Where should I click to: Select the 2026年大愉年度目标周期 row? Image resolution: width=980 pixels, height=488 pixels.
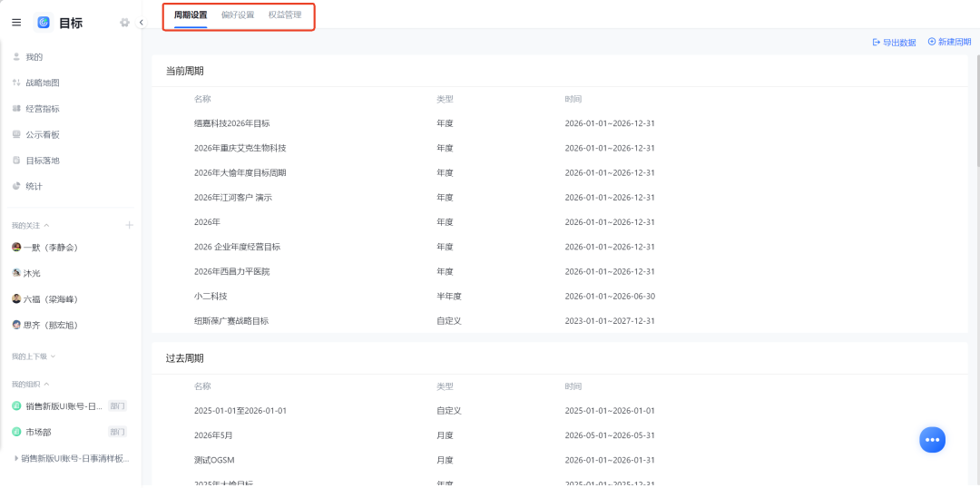[559, 172]
